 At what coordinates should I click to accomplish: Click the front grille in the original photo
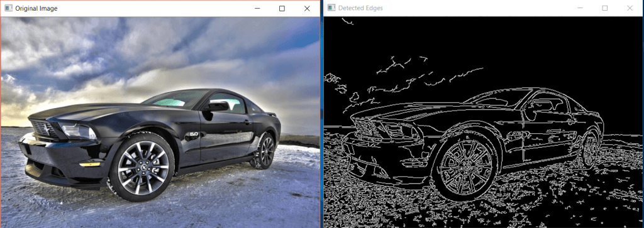[44, 129]
